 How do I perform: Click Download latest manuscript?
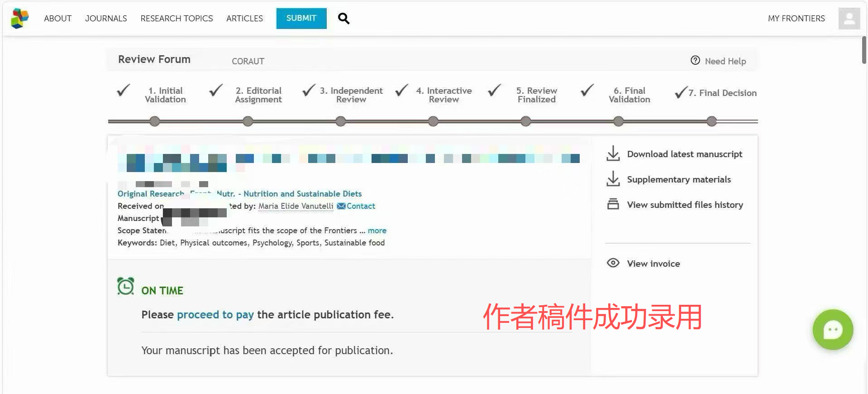click(x=684, y=154)
